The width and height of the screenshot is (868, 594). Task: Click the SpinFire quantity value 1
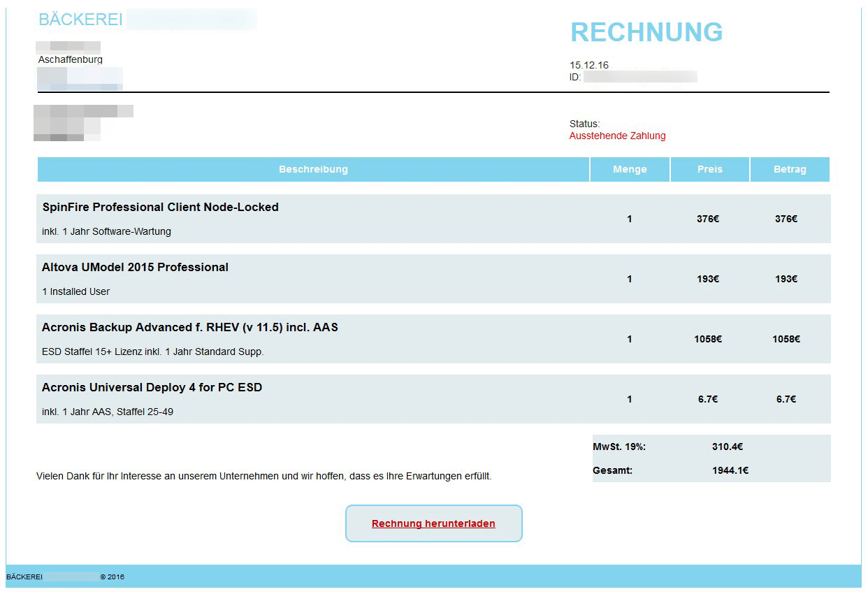pyautogui.click(x=629, y=219)
